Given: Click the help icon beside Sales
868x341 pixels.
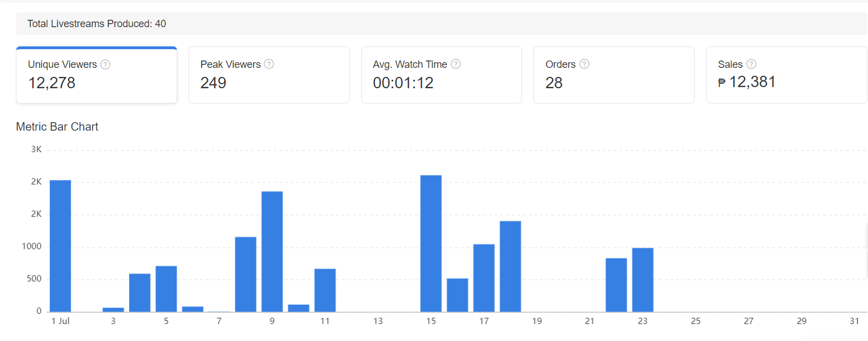Looking at the screenshot, I should click(751, 64).
